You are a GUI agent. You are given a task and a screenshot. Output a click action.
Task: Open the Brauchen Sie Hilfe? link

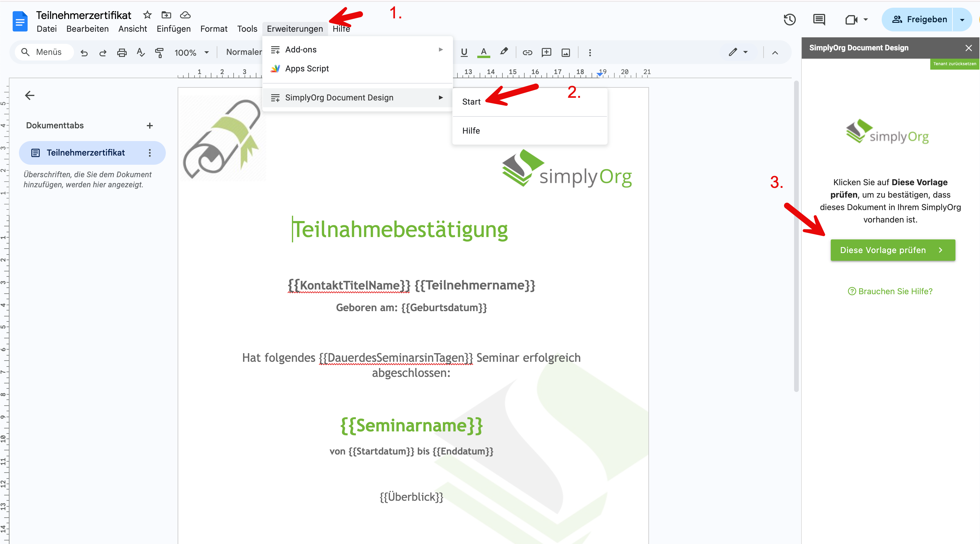890,291
